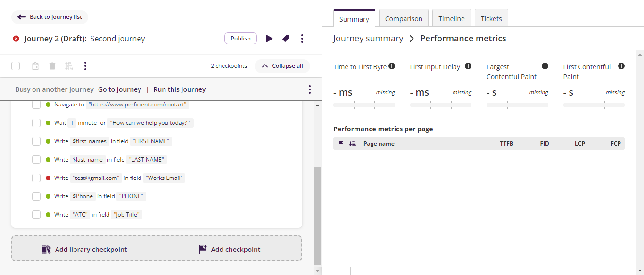The image size is (644, 275).
Task: Check the Write ATC step
Action: (x=36, y=215)
